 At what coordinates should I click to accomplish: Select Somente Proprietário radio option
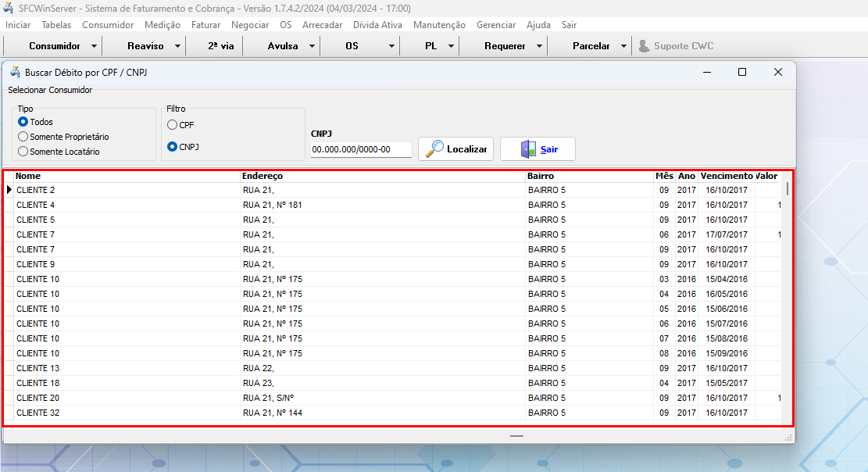pyautogui.click(x=23, y=137)
